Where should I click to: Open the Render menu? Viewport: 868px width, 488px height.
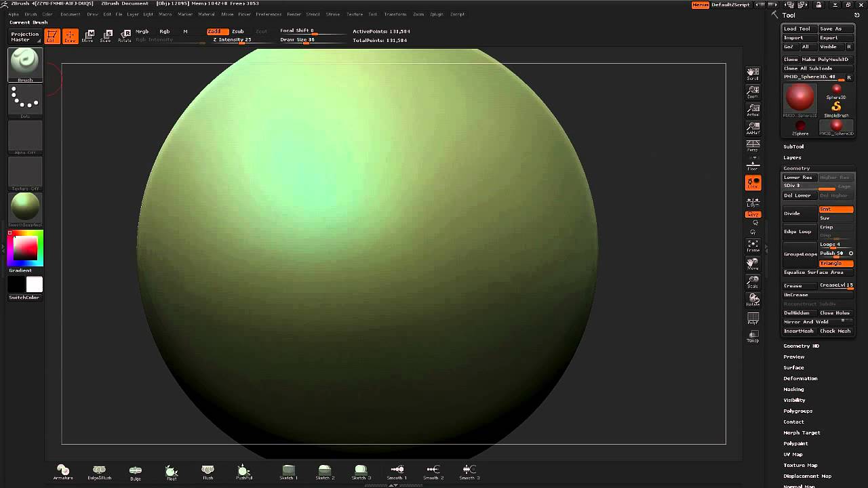point(294,14)
